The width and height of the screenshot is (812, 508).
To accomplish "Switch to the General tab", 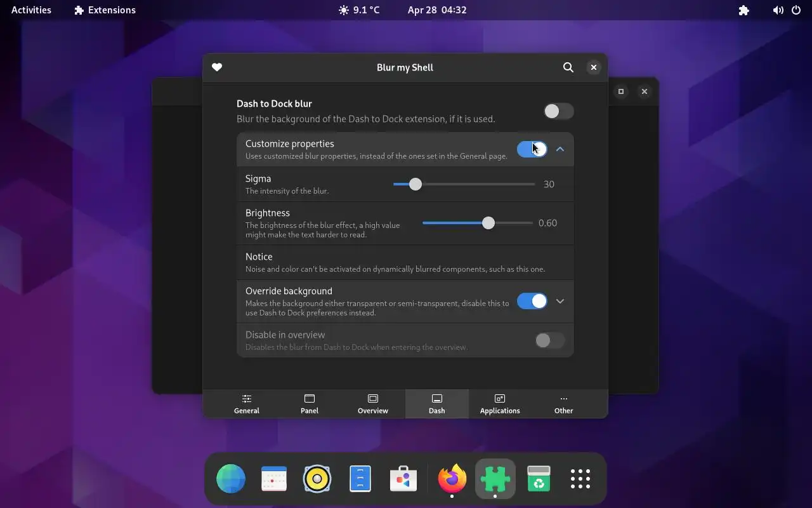I will click(x=247, y=404).
